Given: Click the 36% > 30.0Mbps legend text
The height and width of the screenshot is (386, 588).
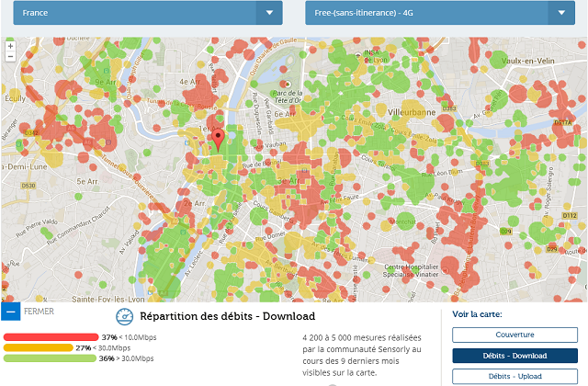Looking at the screenshot, I should [x=127, y=358].
